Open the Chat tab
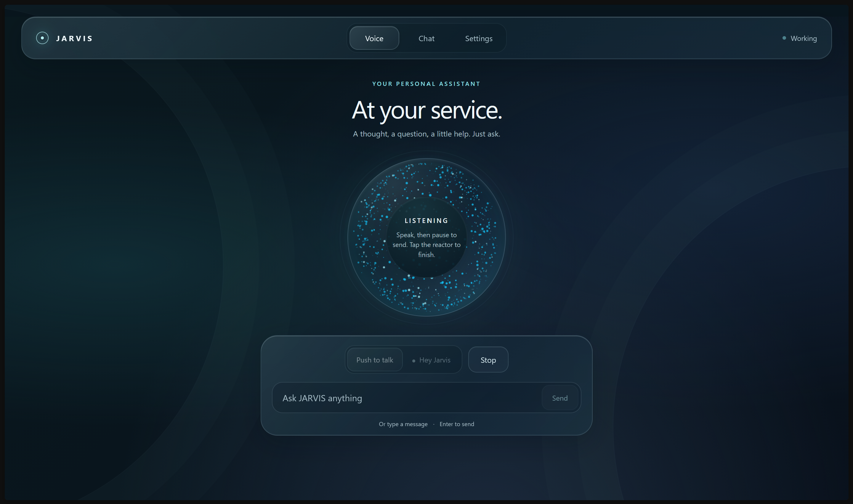Image resolution: width=853 pixels, height=504 pixels. [426, 38]
